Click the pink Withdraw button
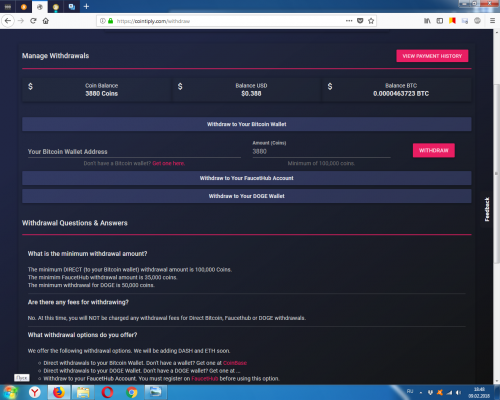 click(434, 150)
